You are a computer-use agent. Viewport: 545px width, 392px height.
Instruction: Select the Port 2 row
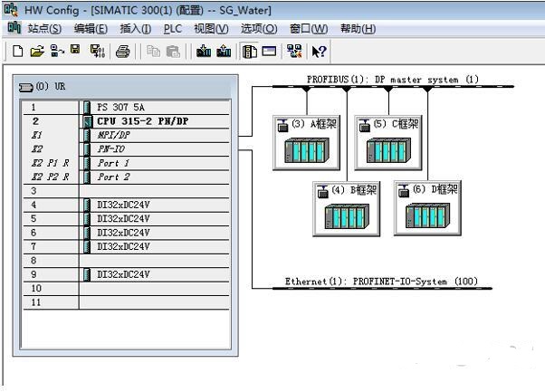(126, 177)
